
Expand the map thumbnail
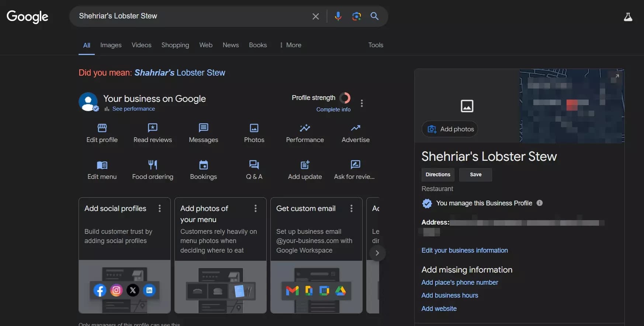point(617,76)
